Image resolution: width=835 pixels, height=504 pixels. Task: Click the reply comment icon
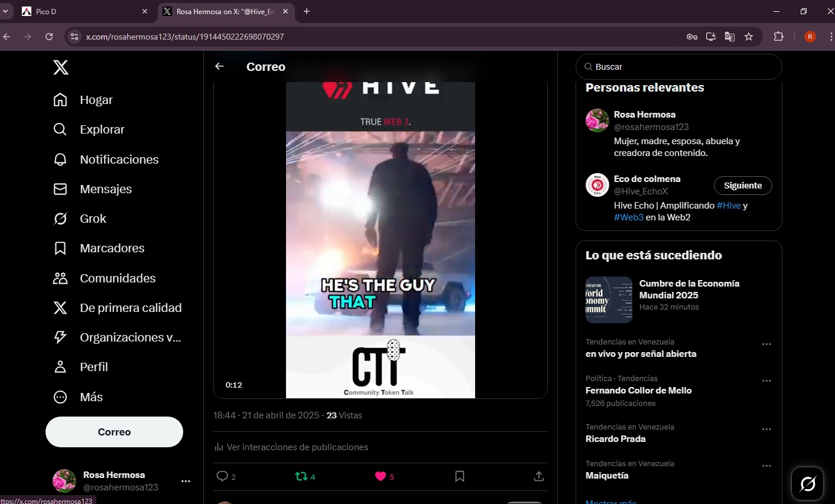click(x=222, y=476)
